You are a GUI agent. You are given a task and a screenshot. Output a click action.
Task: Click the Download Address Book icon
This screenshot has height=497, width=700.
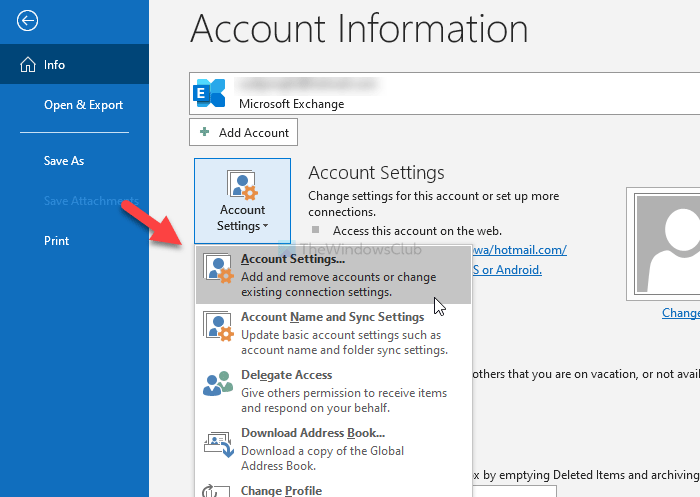click(217, 443)
